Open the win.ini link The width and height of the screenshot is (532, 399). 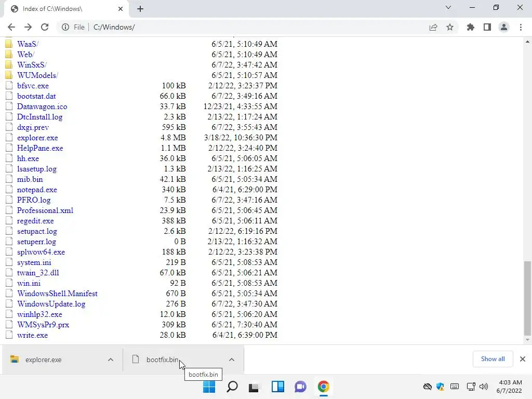coord(29,283)
